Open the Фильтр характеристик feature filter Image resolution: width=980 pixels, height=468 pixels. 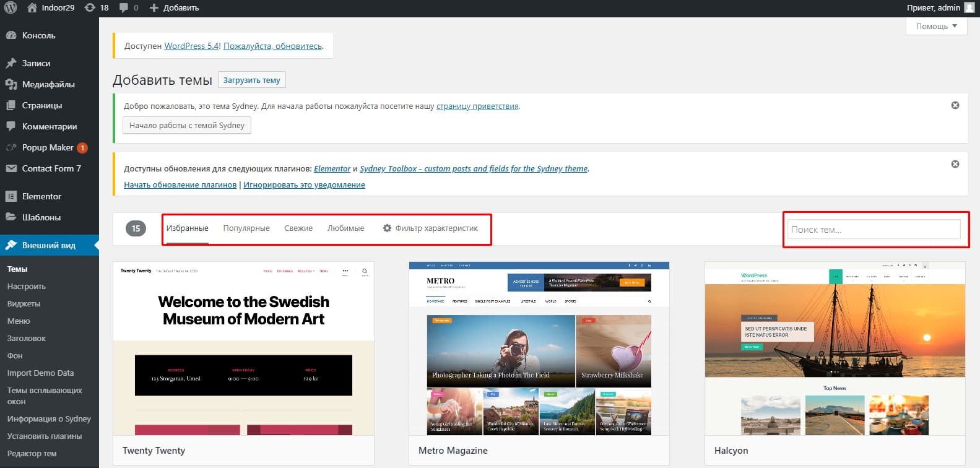click(x=430, y=228)
